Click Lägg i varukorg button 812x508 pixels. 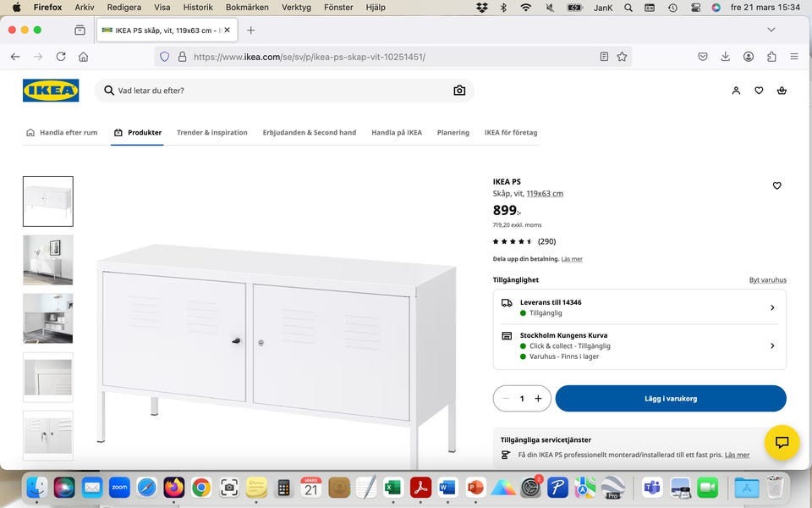[x=671, y=398]
